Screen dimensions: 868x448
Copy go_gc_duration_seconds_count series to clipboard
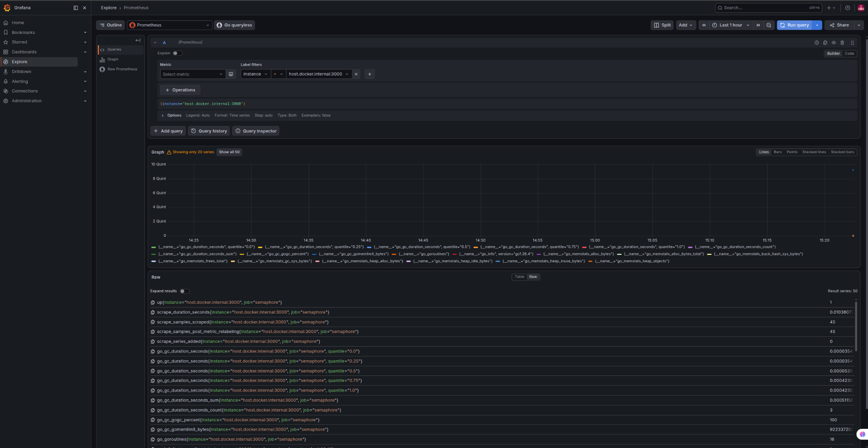pos(153,410)
